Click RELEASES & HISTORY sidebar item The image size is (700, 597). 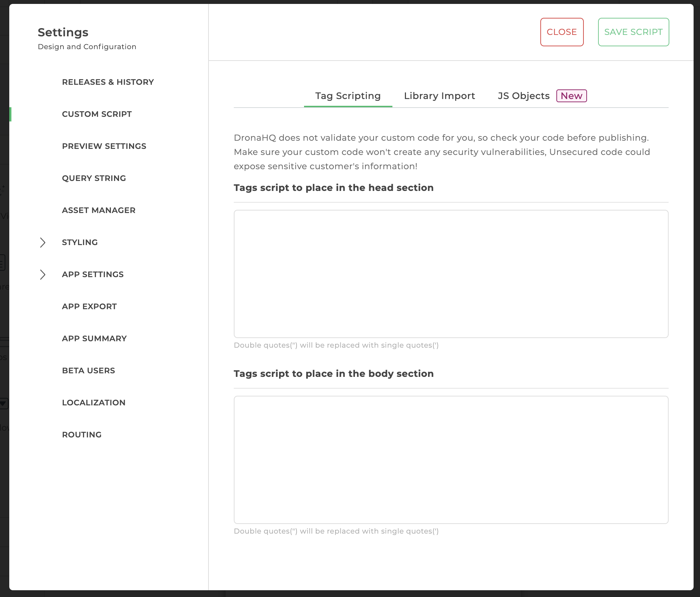[x=108, y=82]
